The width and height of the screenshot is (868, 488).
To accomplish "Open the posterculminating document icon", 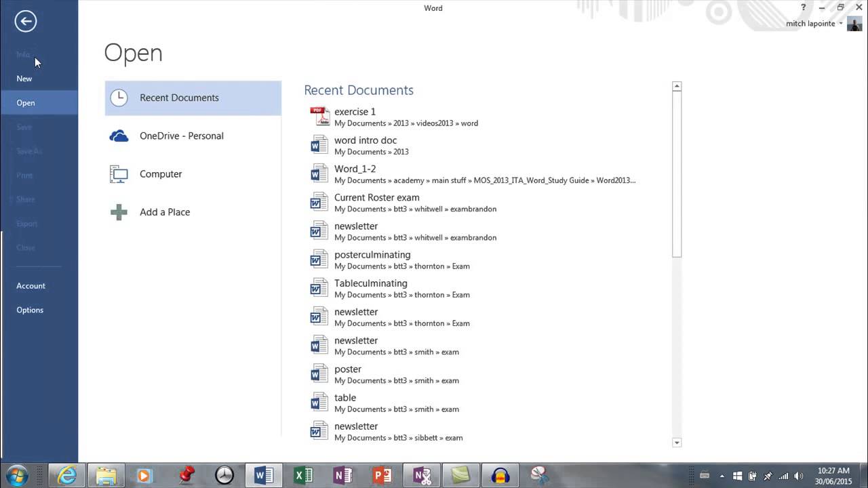I will 319,260.
